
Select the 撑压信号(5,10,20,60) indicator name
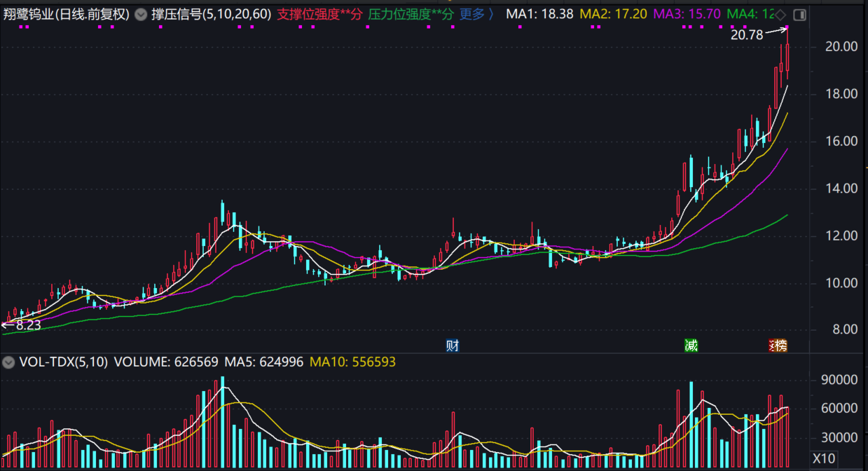212,14
